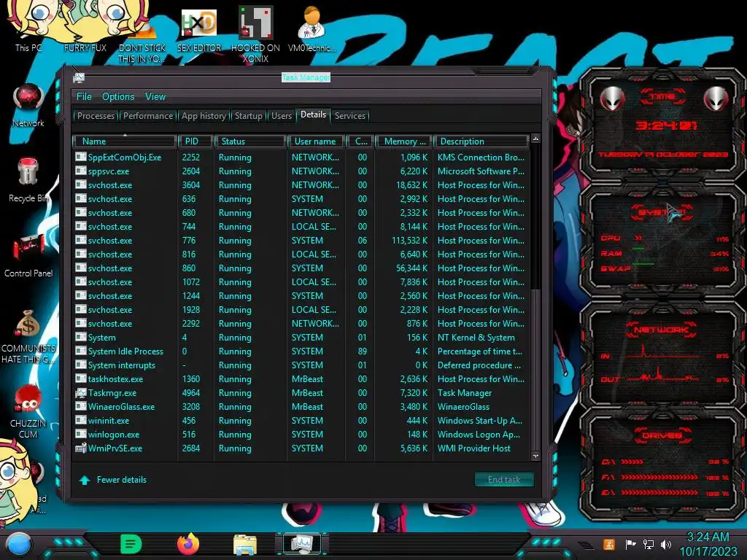Image resolution: width=747 pixels, height=560 pixels.
Task: Click the left alien head in Time widget
Action: pos(612,98)
